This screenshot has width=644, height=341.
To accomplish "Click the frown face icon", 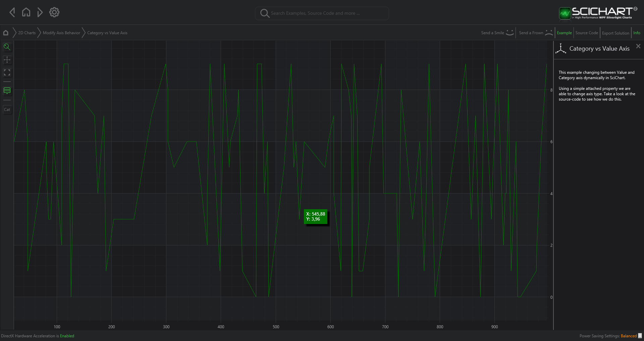I will pos(549,33).
